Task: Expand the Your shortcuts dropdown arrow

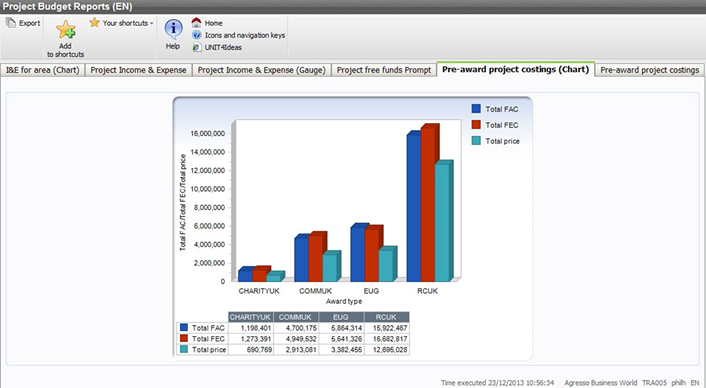Action: tap(152, 23)
